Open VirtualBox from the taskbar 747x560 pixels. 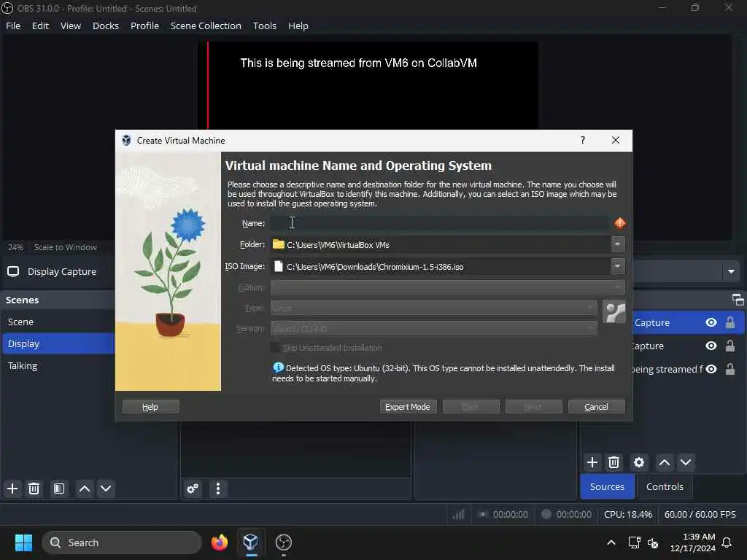tap(251, 542)
